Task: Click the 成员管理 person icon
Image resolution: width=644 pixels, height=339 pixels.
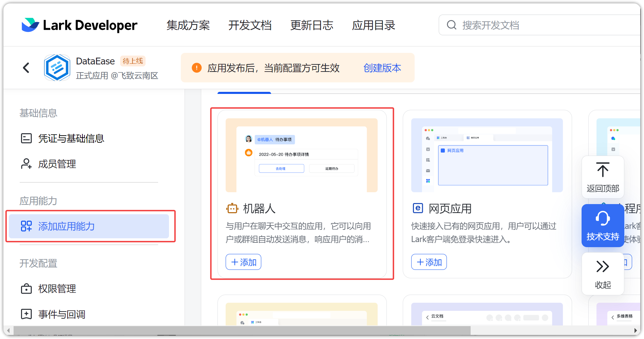Action: click(x=26, y=164)
